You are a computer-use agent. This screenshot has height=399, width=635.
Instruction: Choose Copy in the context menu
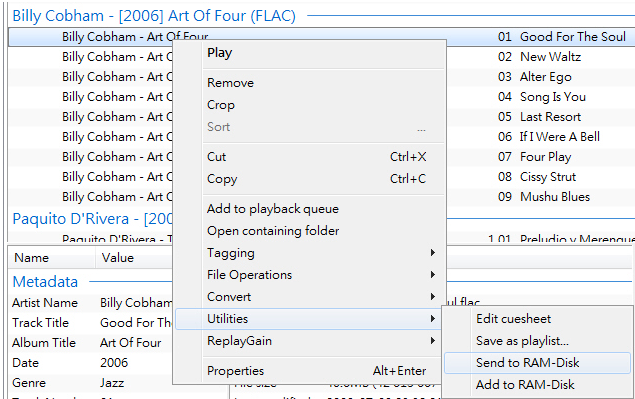point(310,179)
